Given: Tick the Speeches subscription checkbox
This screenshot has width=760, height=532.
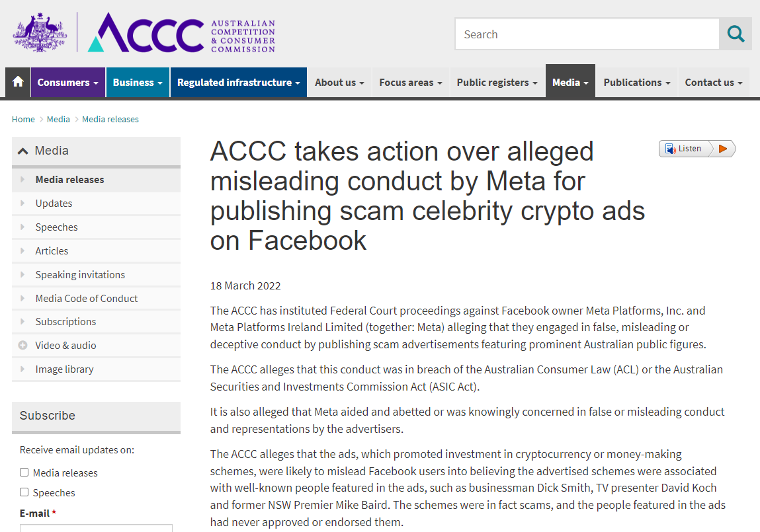Looking at the screenshot, I should pyautogui.click(x=24, y=492).
